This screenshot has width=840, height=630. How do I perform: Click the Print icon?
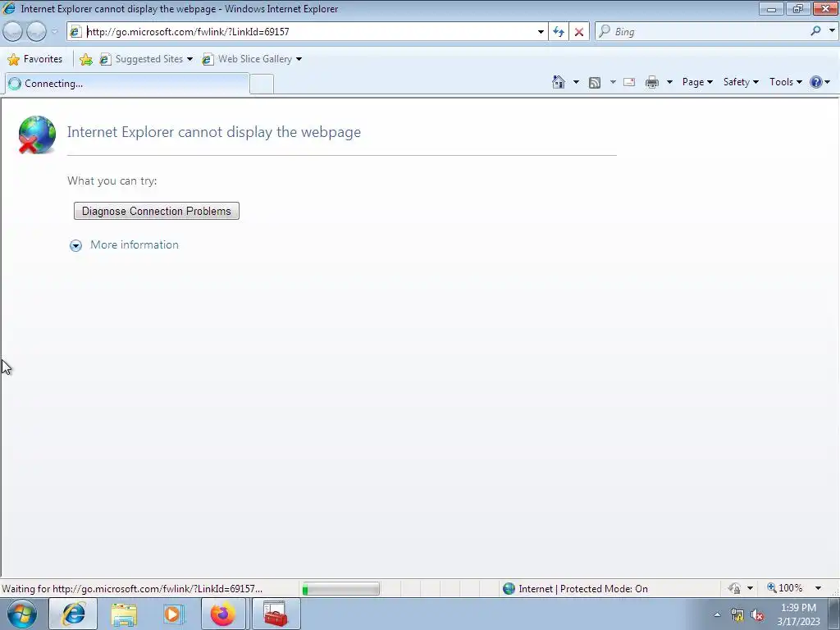point(652,82)
